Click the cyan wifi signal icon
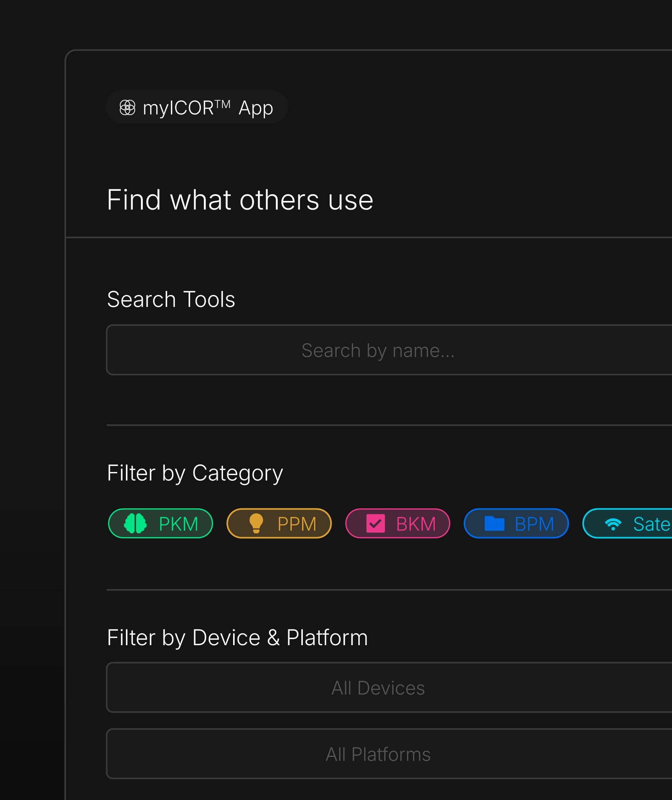This screenshot has width=672, height=800. [613, 524]
